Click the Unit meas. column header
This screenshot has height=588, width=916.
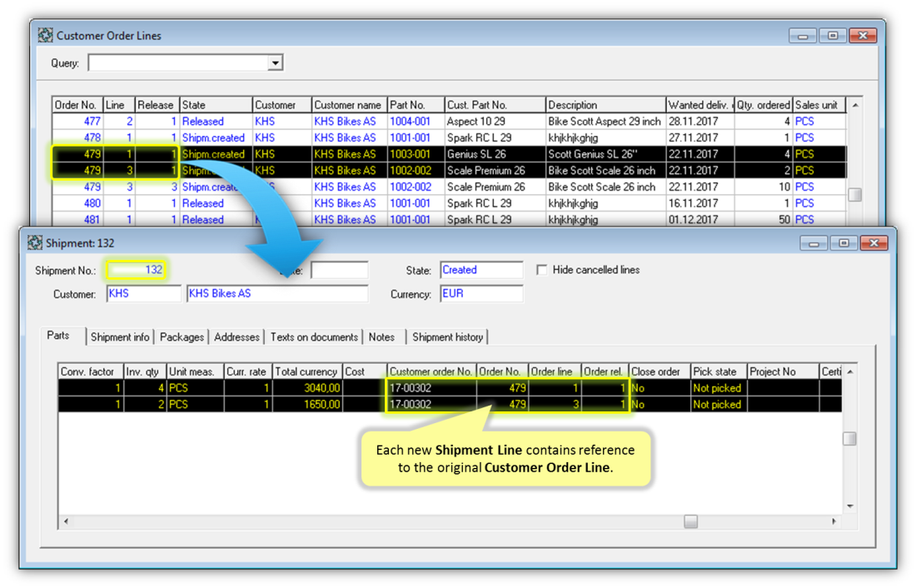coord(195,371)
